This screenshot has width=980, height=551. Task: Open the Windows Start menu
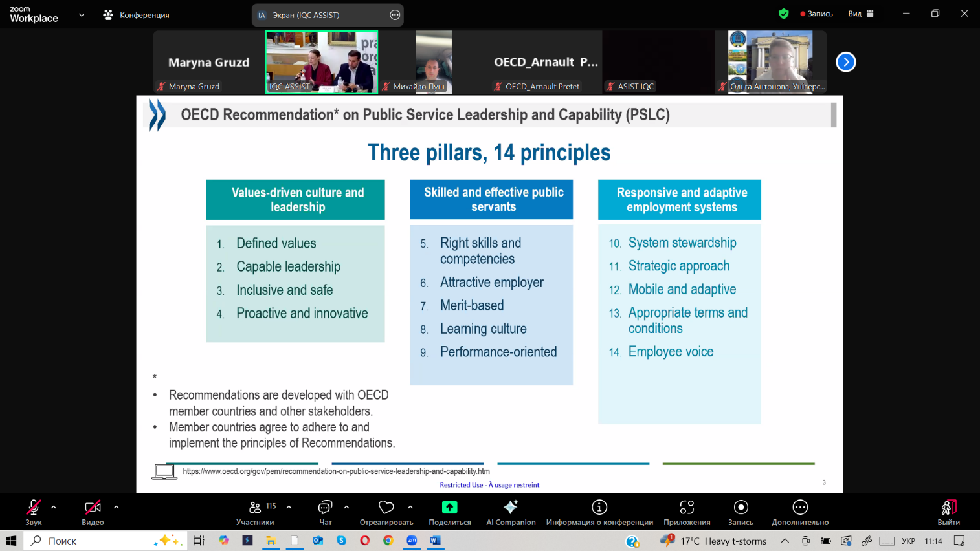11,541
